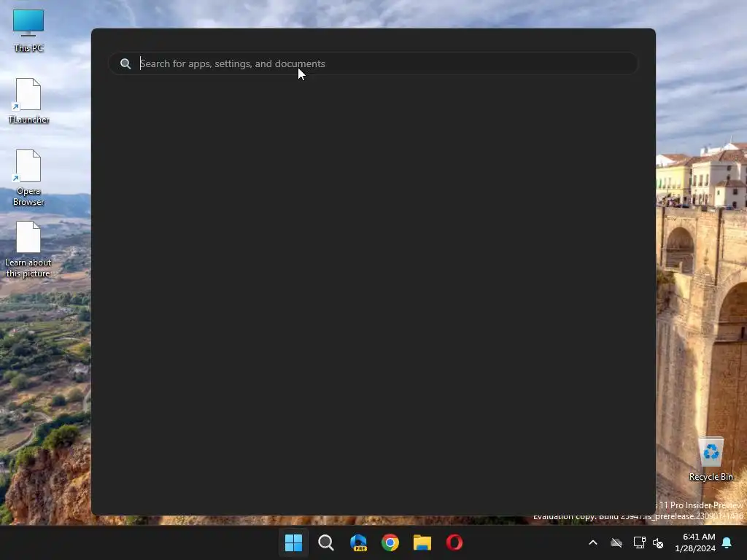747x560 pixels.
Task: Show hidden icons with the tray chevron
Action: (x=593, y=542)
